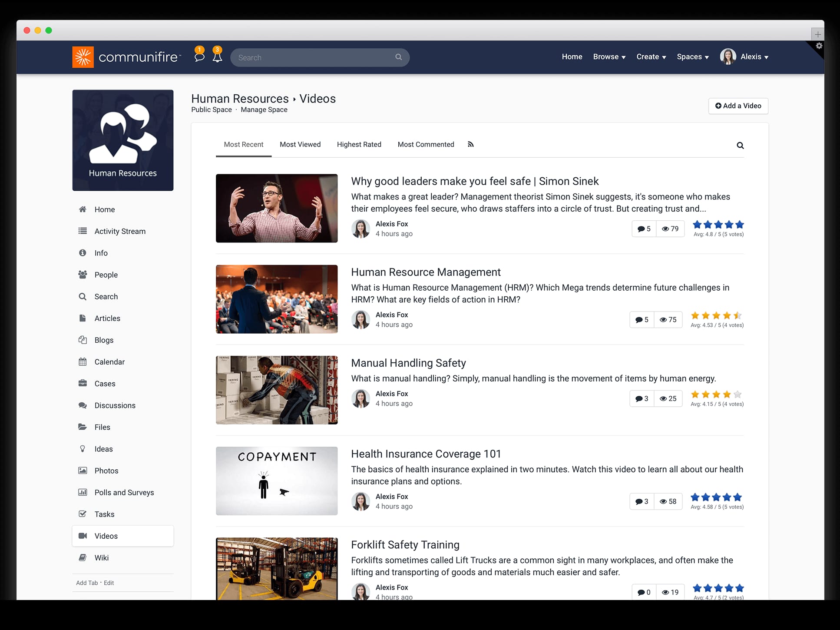
Task: Open the Human Resources space logo image
Action: (123, 140)
